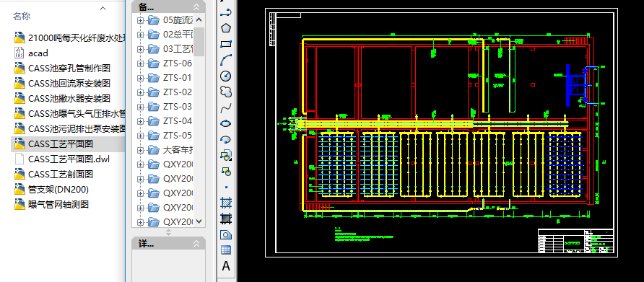Collapse the 详... panel chevron

pos(196,244)
